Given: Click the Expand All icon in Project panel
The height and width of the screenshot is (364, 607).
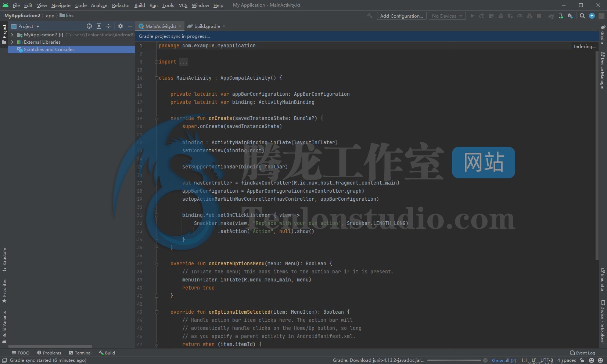Looking at the screenshot, I should [x=99, y=26].
